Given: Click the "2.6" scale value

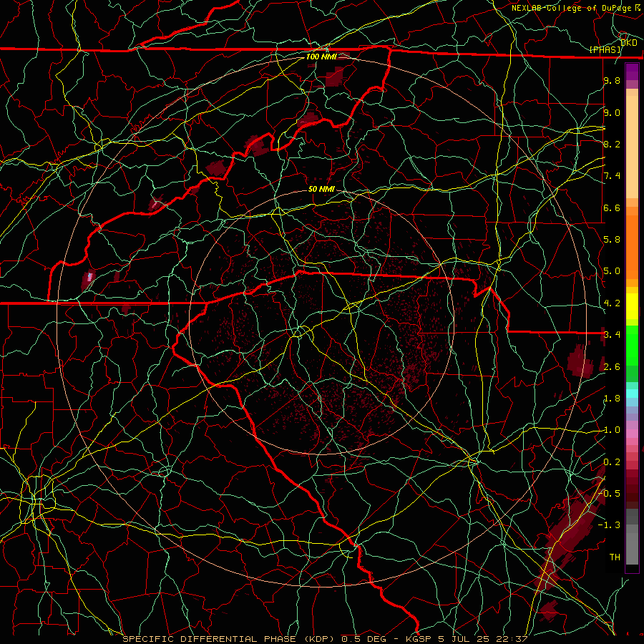Looking at the screenshot, I should click(x=612, y=367).
